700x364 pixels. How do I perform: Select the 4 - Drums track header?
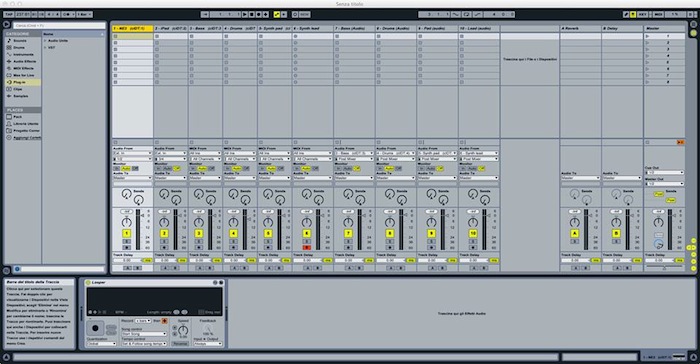240,29
